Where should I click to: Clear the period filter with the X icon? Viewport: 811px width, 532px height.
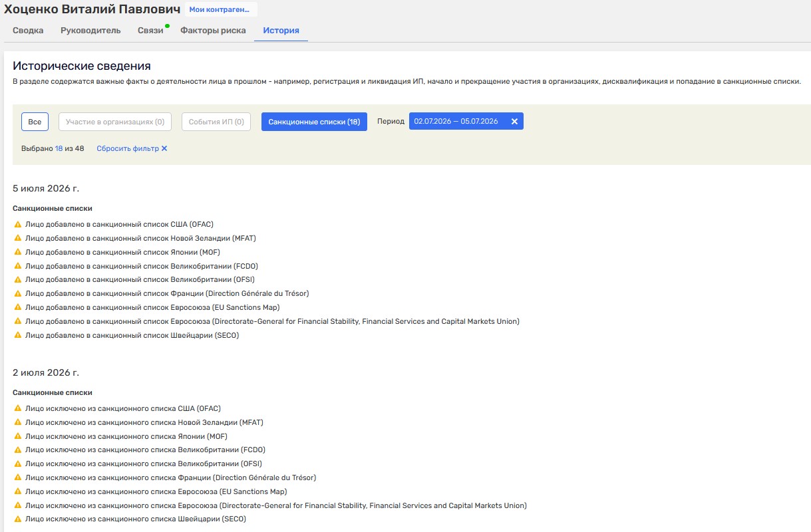514,122
